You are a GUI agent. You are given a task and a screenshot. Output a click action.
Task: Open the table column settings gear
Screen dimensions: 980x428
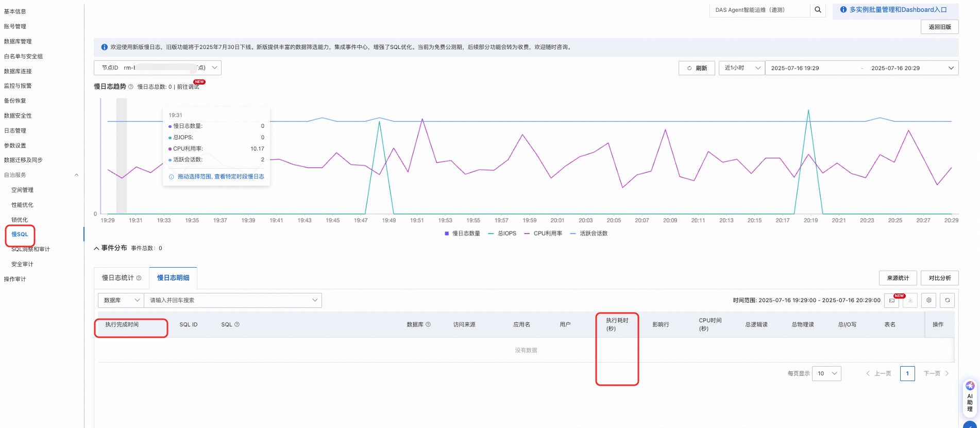pyautogui.click(x=929, y=300)
